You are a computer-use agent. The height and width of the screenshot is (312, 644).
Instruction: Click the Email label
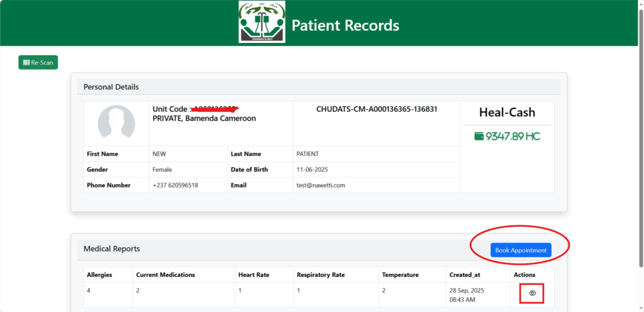[238, 185]
